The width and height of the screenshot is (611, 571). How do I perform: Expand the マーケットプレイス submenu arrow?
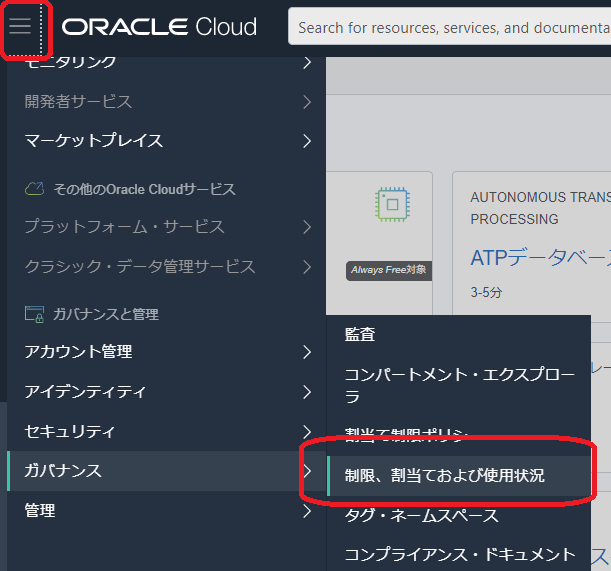coord(307,141)
